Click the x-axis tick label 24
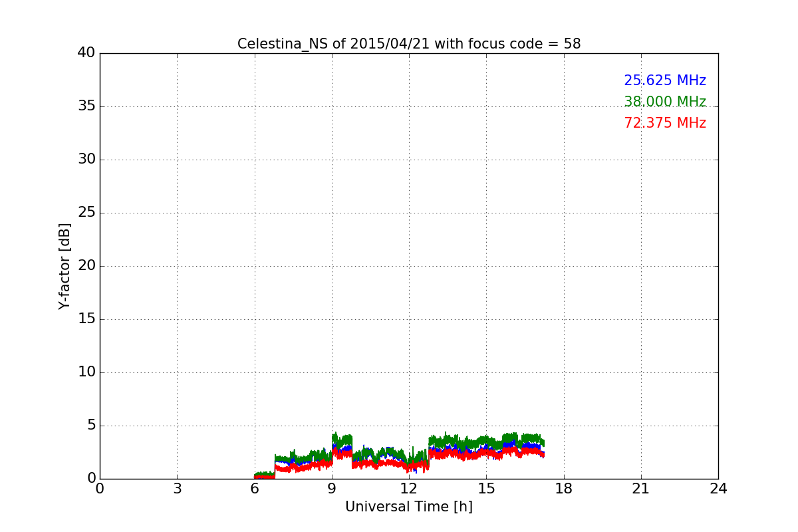This screenshot has height=532, width=798. [x=718, y=489]
